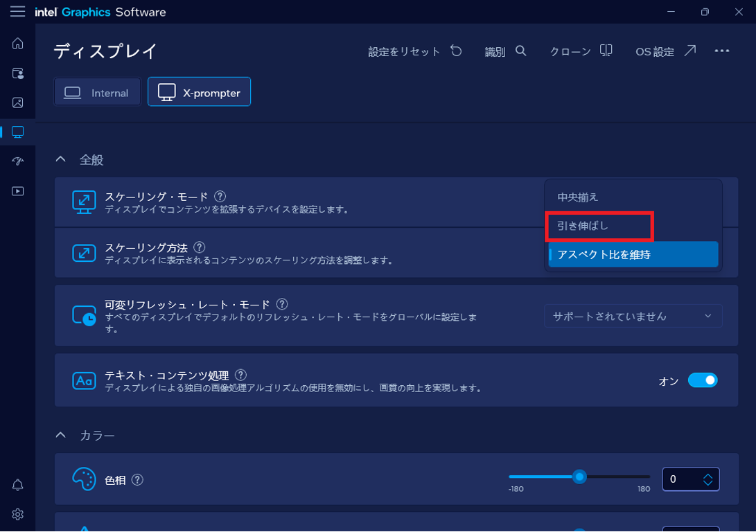The height and width of the screenshot is (532, 756).
Task: Click the arrow icon beside OS 設定
Action: 690,51
